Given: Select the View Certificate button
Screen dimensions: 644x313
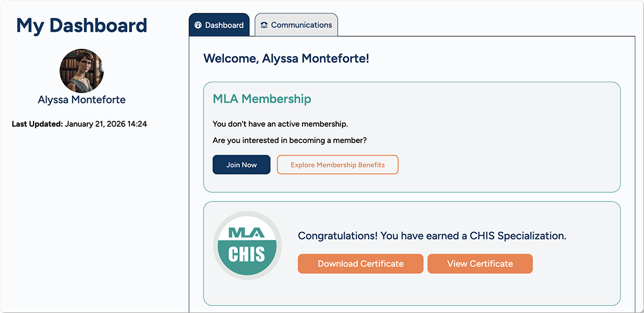Looking at the screenshot, I should pos(480,264).
